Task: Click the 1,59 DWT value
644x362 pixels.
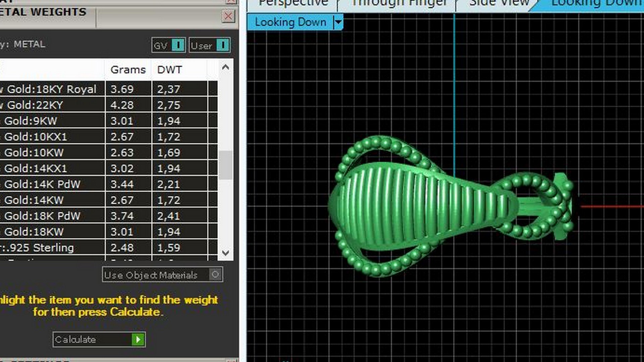Action: (x=169, y=248)
